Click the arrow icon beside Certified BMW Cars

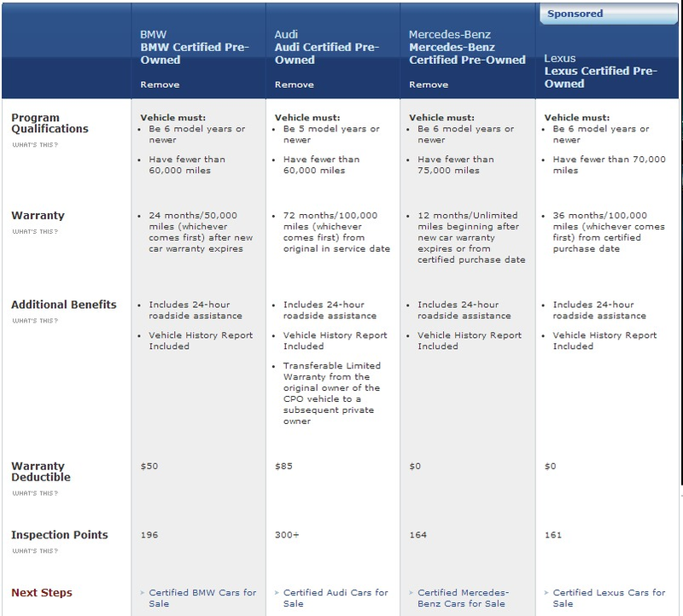143,592
